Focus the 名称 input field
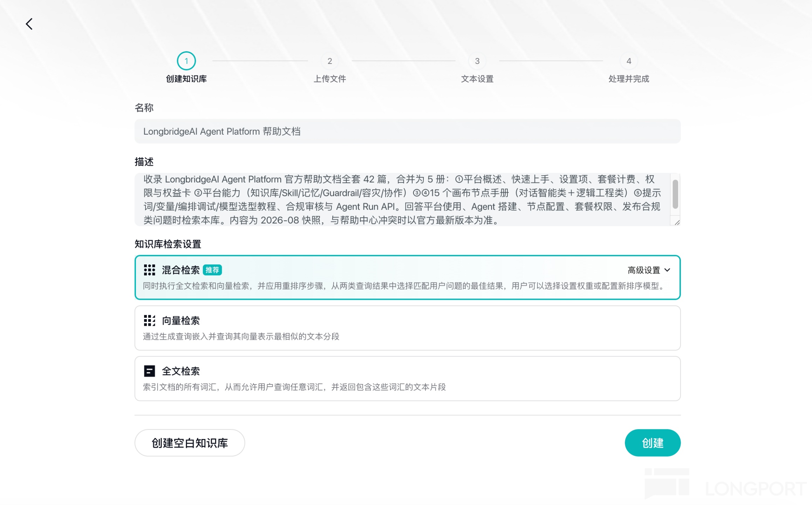The height and width of the screenshot is (505, 812). coord(407,131)
